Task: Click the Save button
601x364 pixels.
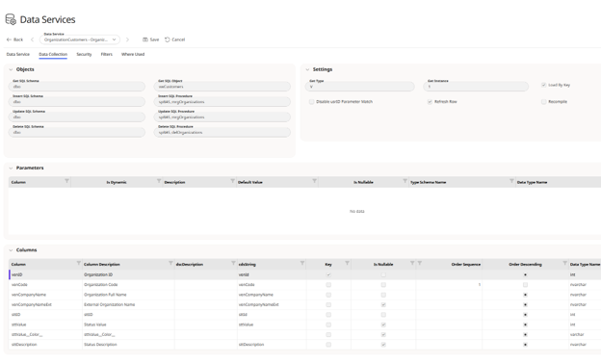Action: (150, 39)
